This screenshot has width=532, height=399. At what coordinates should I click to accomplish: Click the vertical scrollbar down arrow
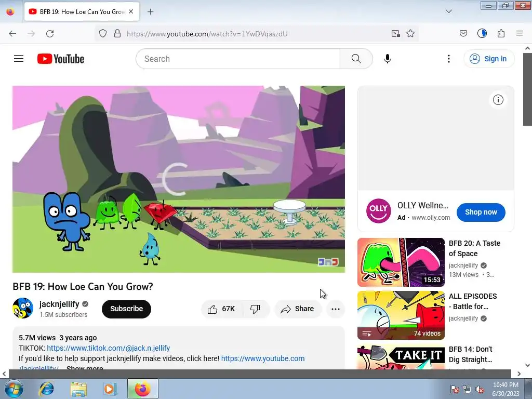[527, 365]
